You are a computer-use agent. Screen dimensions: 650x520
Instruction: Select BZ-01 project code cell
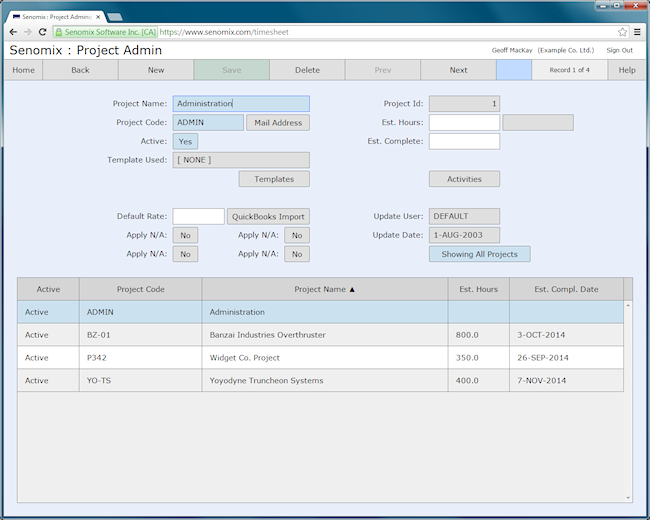click(x=141, y=335)
